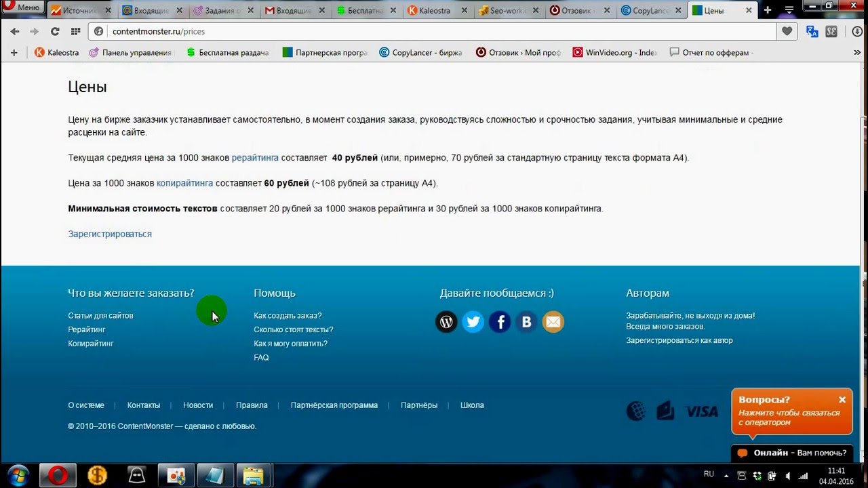Image resolution: width=868 pixels, height=488 pixels.
Task: Click the Онлайн – Вам помочь? chat button
Action: 792,453
